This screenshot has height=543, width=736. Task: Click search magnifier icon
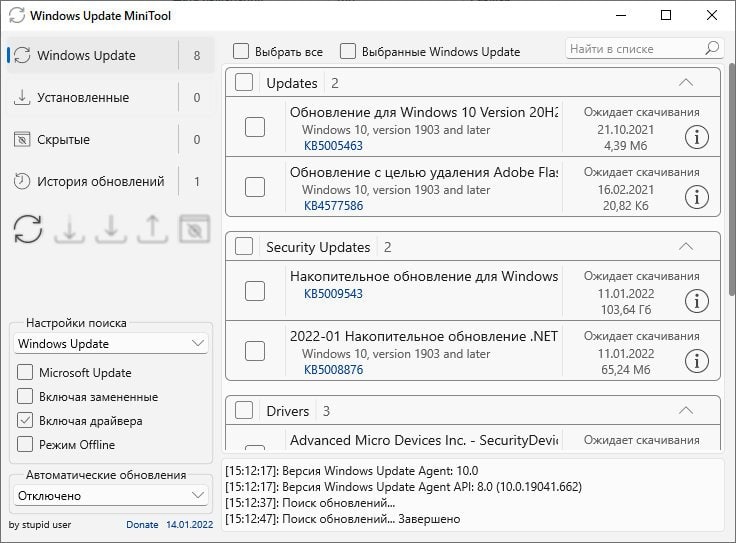point(712,48)
